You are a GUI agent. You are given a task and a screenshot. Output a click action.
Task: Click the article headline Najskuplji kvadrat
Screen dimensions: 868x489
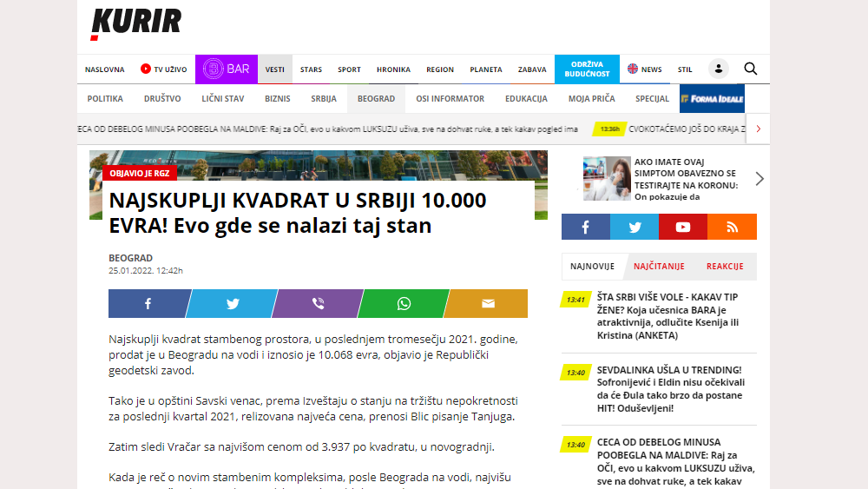tap(297, 213)
